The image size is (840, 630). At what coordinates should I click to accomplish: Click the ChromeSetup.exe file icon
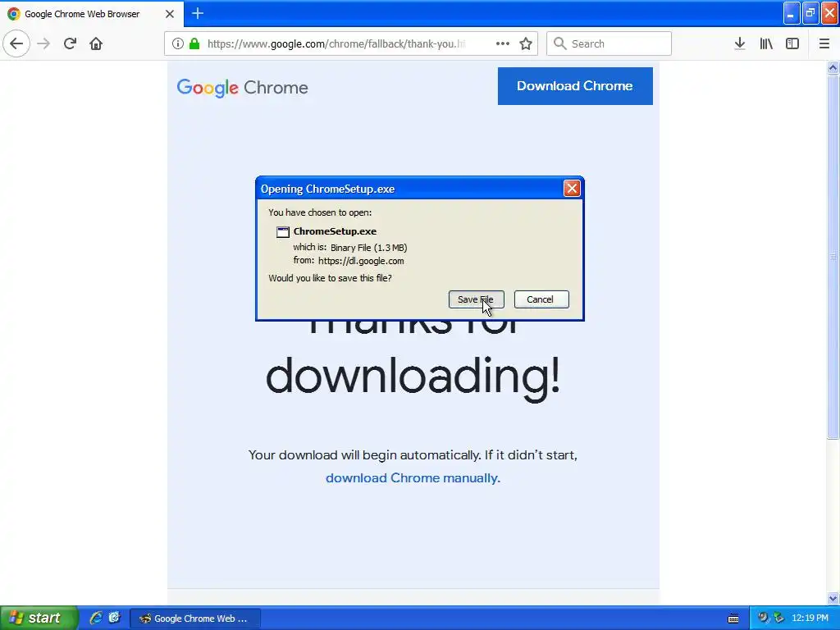pos(282,231)
